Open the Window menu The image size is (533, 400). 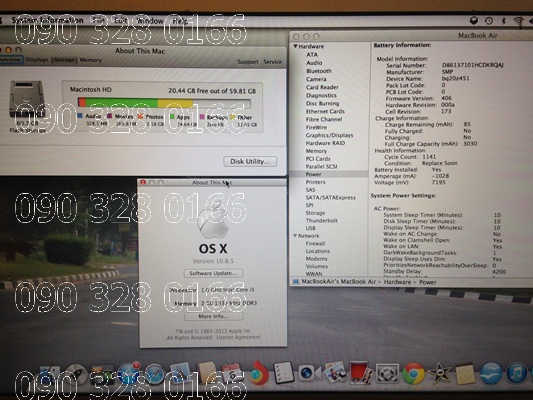click(150, 21)
